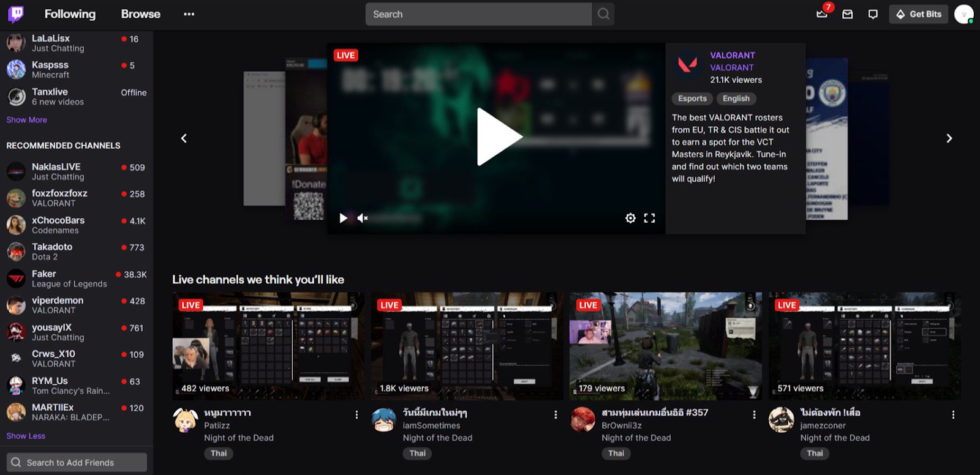Open the VALORANT game category link
This screenshot has width=980, height=475.
coord(732,67)
